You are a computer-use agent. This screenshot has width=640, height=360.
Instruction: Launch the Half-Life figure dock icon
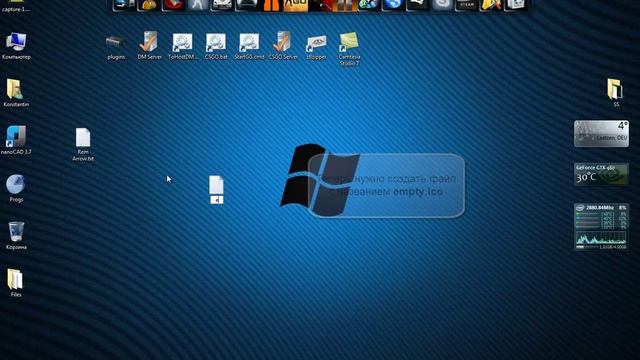coord(198,5)
